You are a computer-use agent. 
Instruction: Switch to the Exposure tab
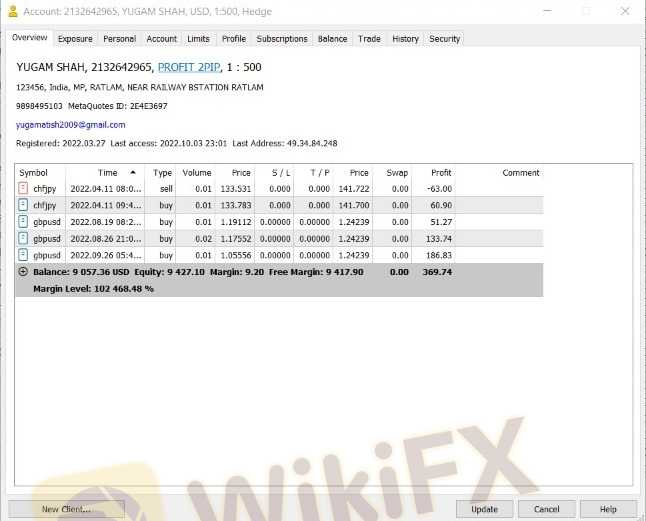tap(75, 39)
